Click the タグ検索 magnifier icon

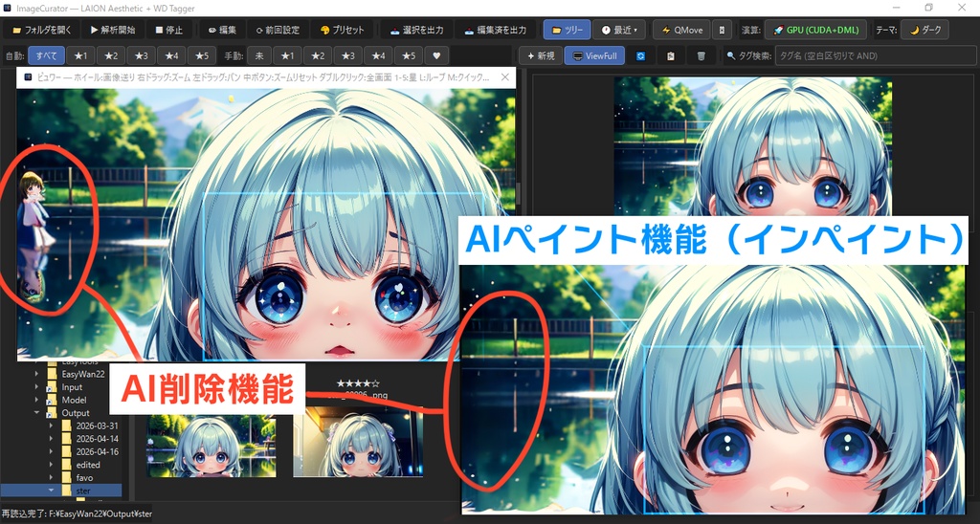731,56
